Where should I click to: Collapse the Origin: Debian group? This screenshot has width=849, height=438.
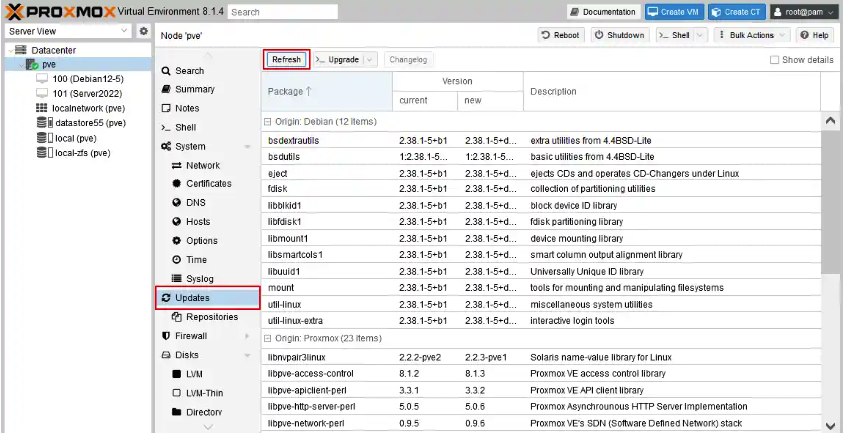(267, 122)
